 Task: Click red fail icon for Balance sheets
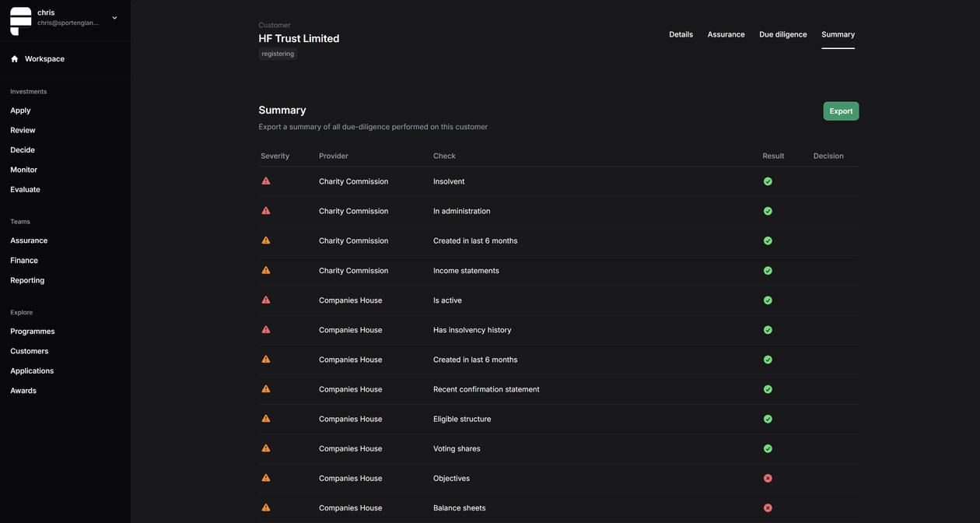(768, 508)
